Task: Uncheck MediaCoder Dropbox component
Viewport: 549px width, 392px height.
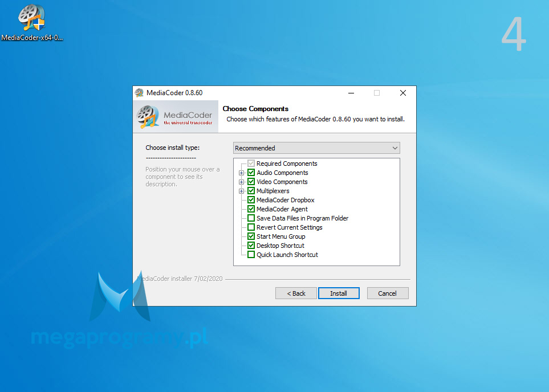Action: click(251, 200)
